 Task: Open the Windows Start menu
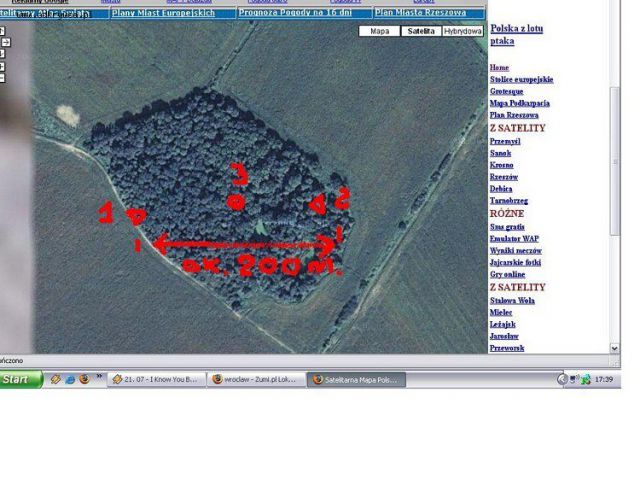(x=20, y=379)
